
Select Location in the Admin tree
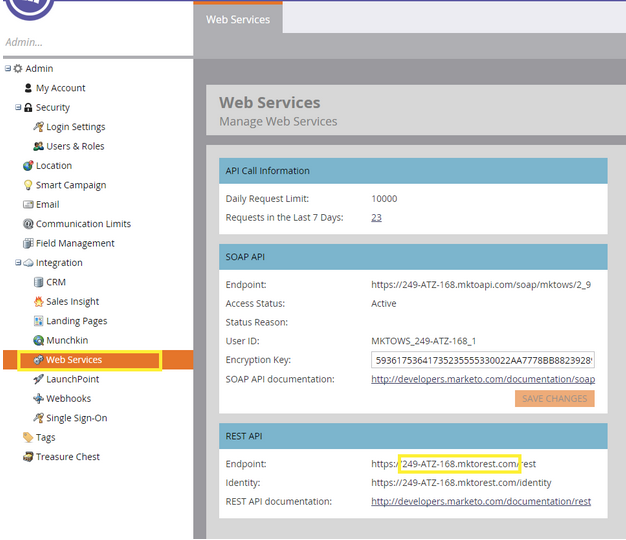(54, 166)
